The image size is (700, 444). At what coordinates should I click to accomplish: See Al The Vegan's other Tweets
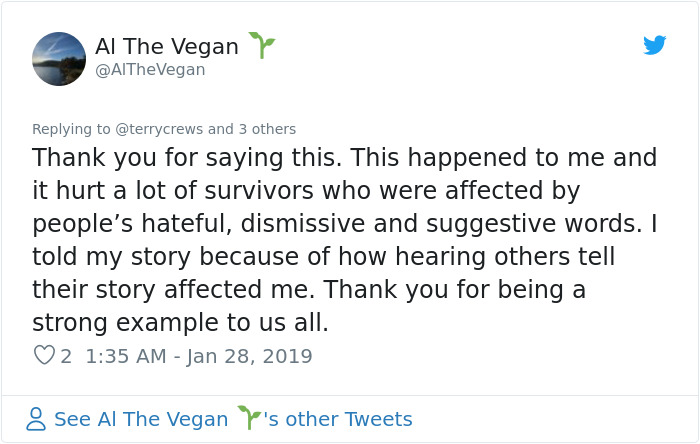point(233,418)
